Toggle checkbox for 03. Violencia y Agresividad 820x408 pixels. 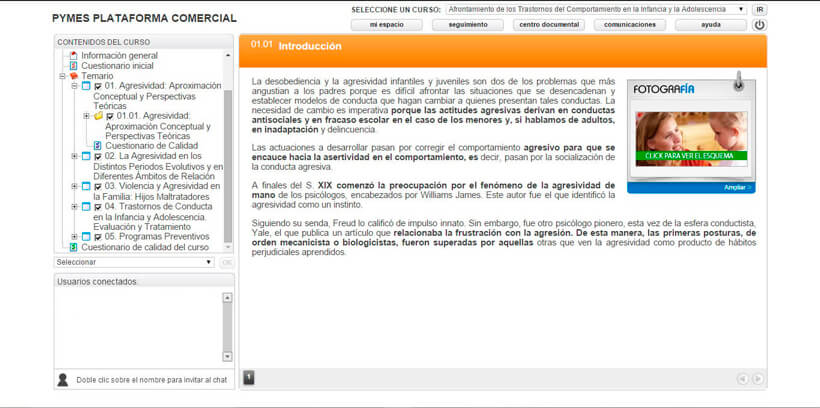coord(98,187)
